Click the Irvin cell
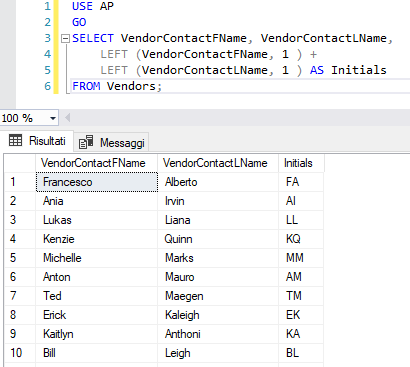The height and width of the screenshot is (367, 410). click(x=218, y=201)
